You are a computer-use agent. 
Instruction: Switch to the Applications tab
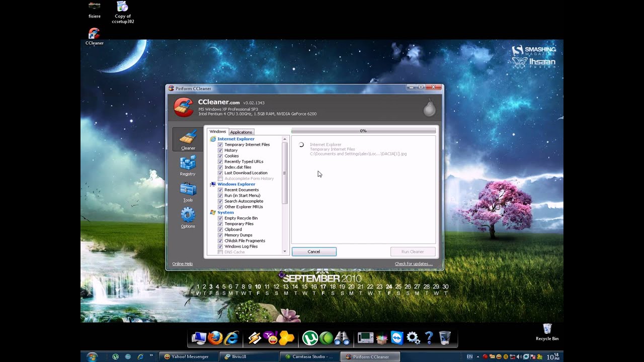tap(241, 132)
